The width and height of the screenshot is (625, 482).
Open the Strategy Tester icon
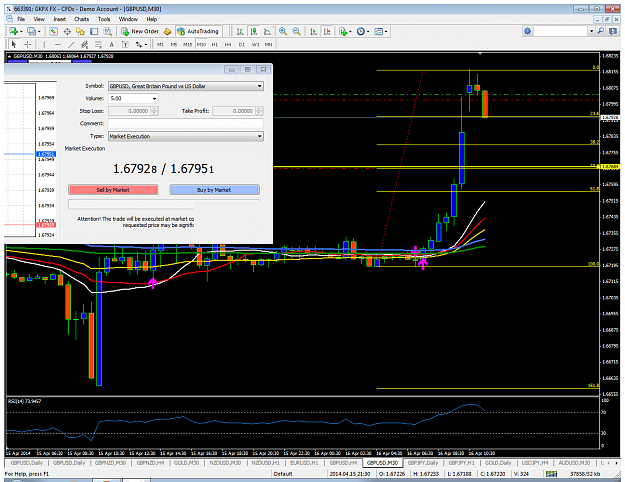click(108, 31)
